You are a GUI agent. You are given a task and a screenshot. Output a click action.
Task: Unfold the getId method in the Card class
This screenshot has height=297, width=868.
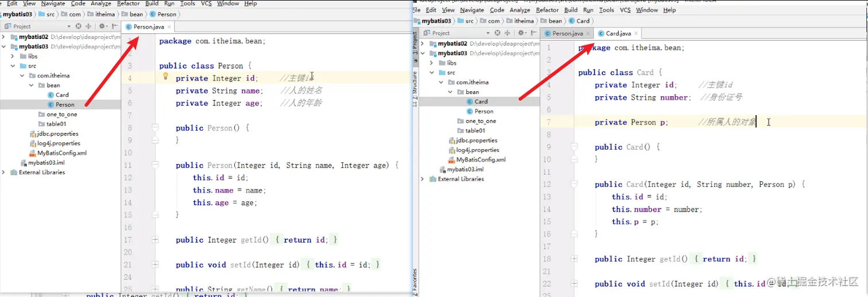coord(574,259)
